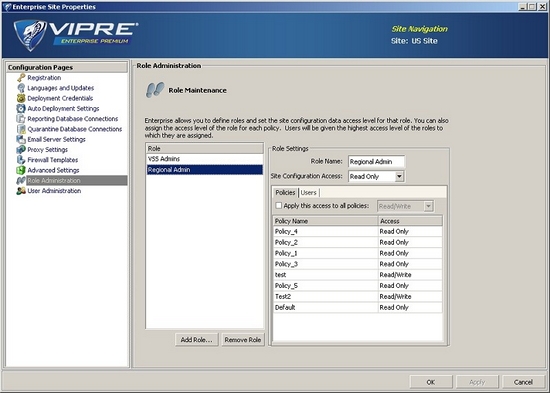This screenshot has width=550, height=393.
Task: Click the Proxy Settings globe icon
Action: tap(21, 149)
